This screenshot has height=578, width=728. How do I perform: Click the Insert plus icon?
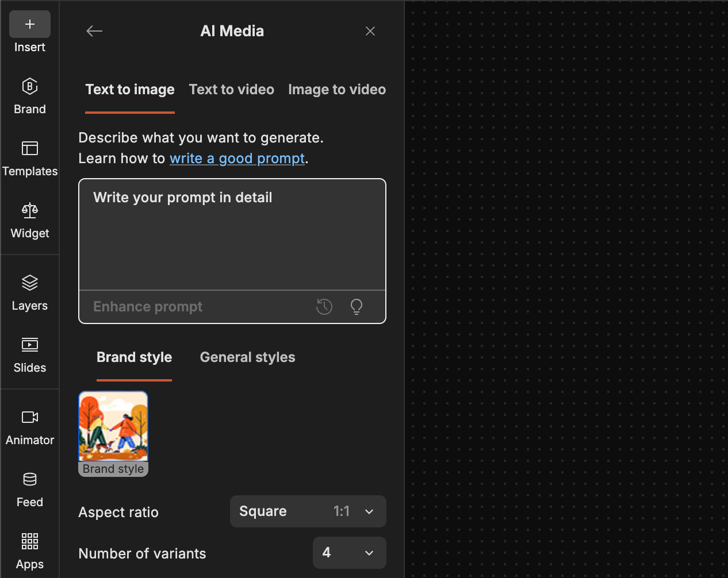click(x=30, y=24)
